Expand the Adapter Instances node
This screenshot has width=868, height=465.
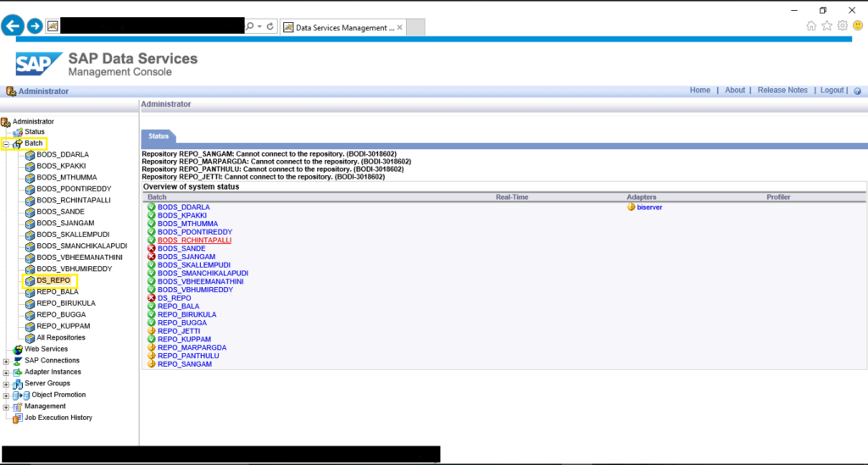(x=6, y=374)
